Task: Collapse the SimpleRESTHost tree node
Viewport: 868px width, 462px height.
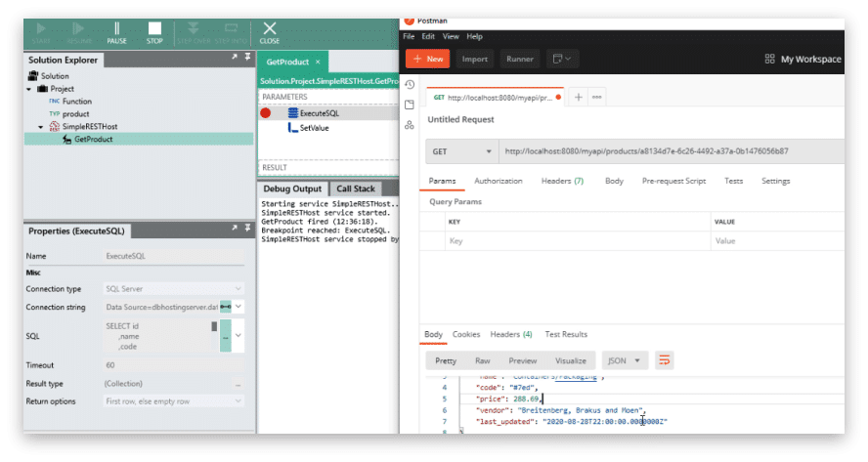Action: click(x=40, y=127)
